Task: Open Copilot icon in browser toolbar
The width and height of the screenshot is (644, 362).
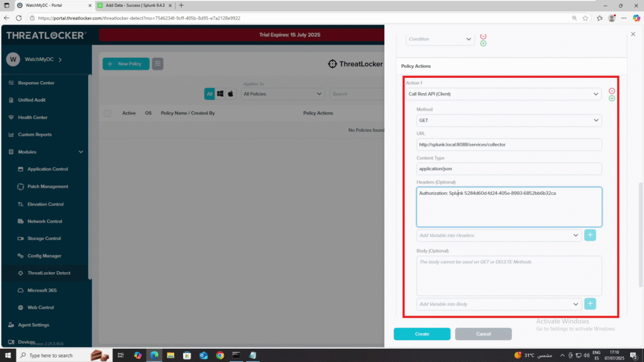Action: pyautogui.click(x=636, y=18)
